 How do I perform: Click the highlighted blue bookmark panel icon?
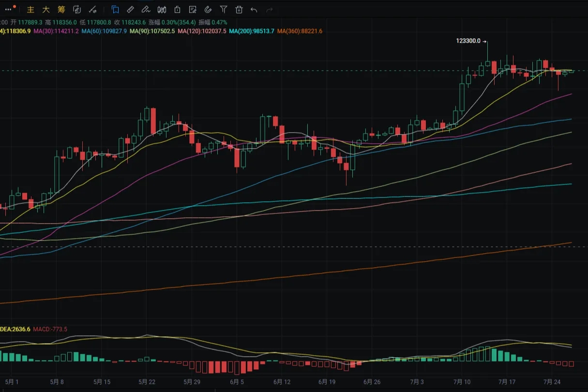[115, 9]
